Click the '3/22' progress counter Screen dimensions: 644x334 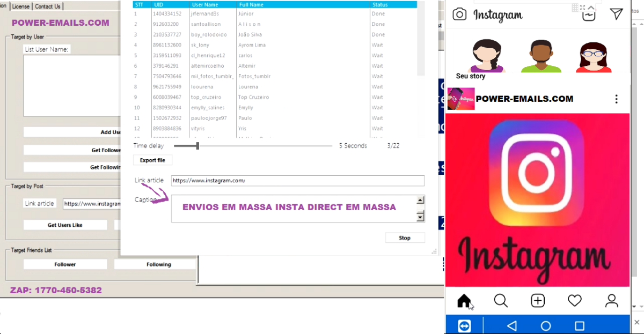(393, 146)
